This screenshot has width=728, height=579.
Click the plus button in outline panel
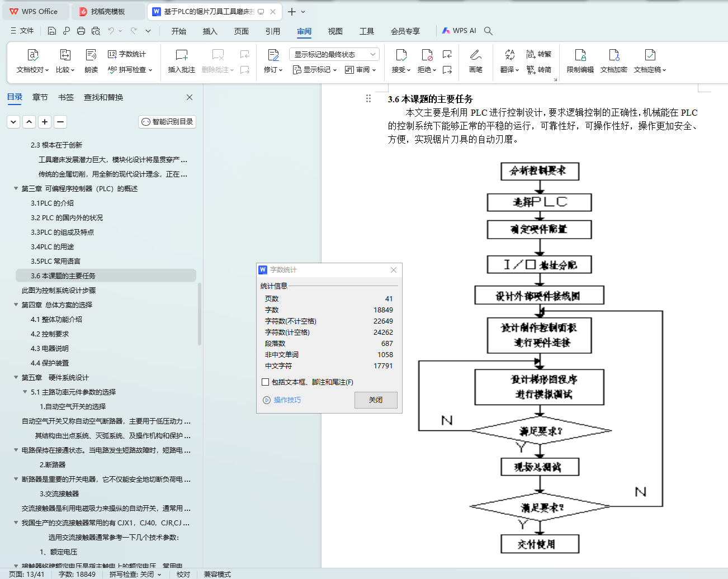[45, 121]
